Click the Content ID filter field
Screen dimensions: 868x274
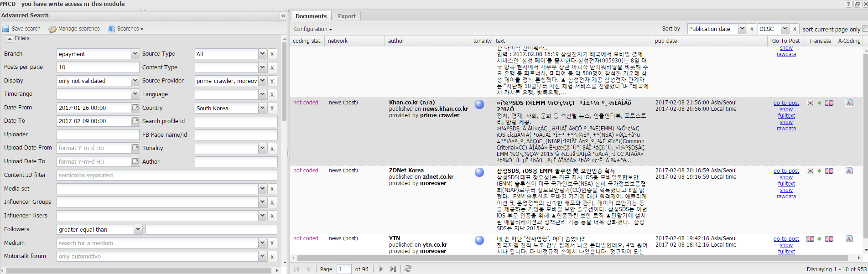(x=167, y=175)
